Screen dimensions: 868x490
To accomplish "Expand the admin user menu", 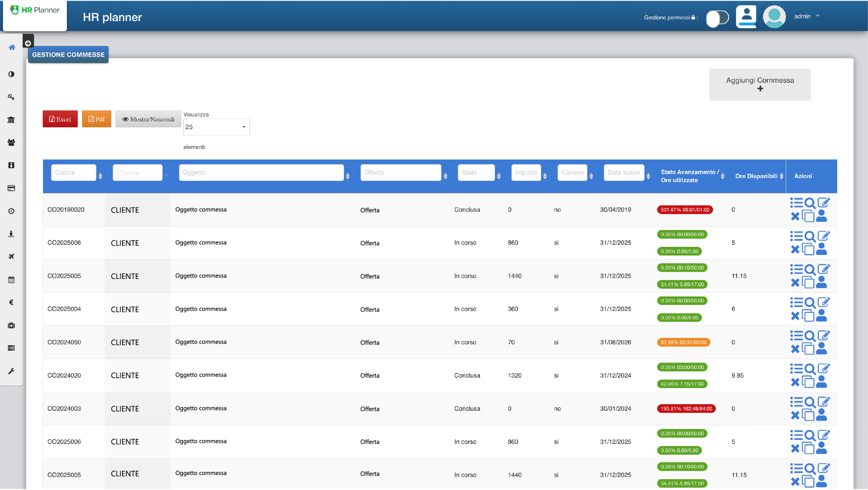I will (x=807, y=16).
